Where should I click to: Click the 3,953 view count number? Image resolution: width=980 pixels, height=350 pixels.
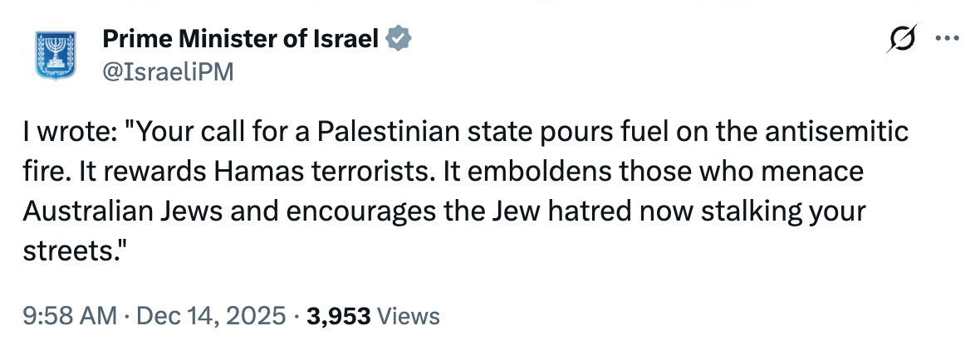point(338,315)
